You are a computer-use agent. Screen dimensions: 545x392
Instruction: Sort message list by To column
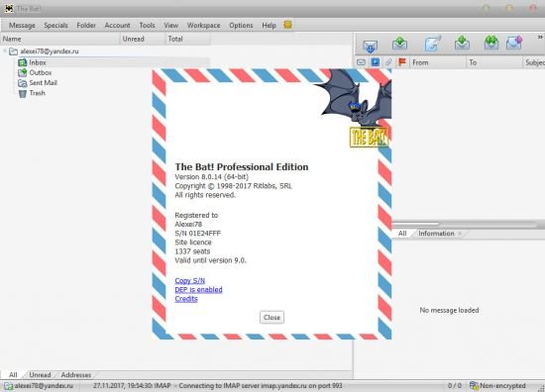pos(493,62)
